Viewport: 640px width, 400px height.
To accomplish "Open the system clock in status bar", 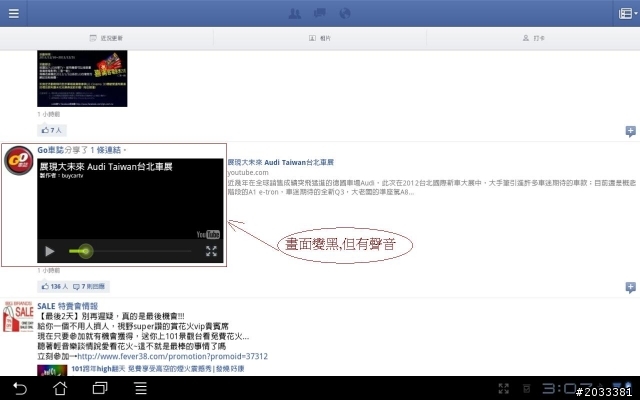I will click(x=567, y=388).
